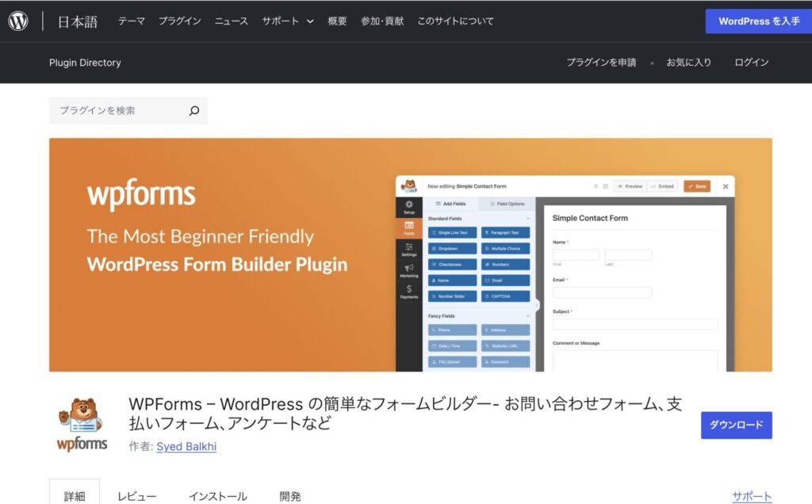Click the WordPress logo icon
This screenshot has width=812, height=504.
point(18,21)
